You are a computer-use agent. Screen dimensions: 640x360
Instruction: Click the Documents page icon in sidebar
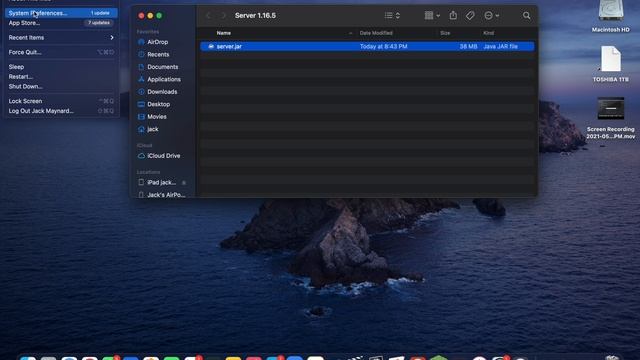(141, 67)
